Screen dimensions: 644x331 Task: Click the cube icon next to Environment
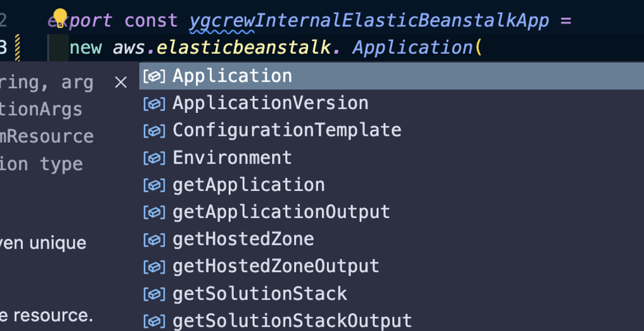154,159
